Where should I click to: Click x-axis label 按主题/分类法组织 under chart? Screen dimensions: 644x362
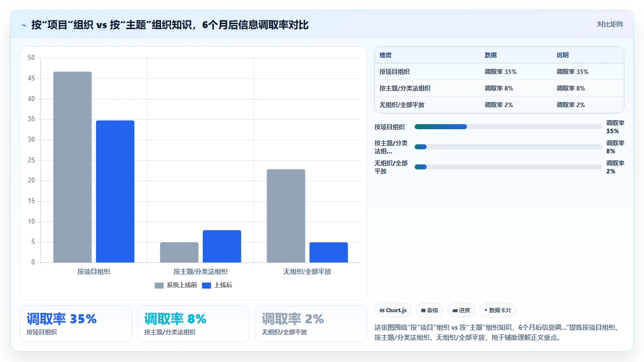[x=200, y=271]
